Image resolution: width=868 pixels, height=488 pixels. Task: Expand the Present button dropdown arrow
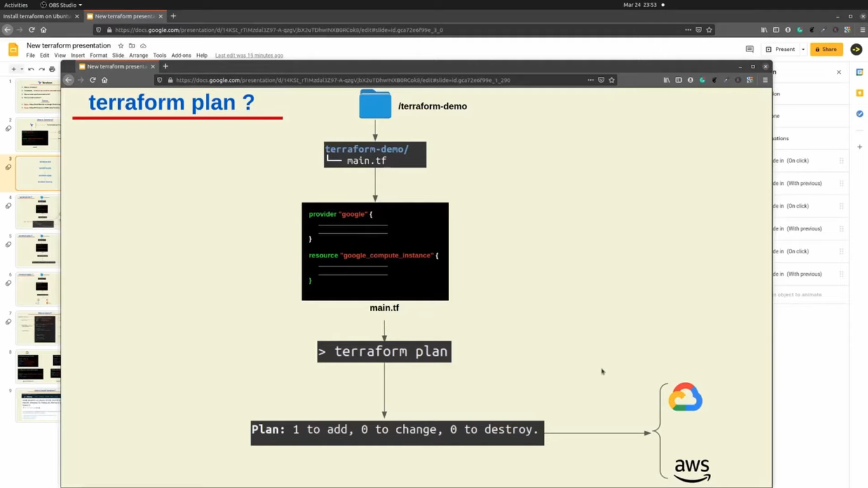point(803,49)
